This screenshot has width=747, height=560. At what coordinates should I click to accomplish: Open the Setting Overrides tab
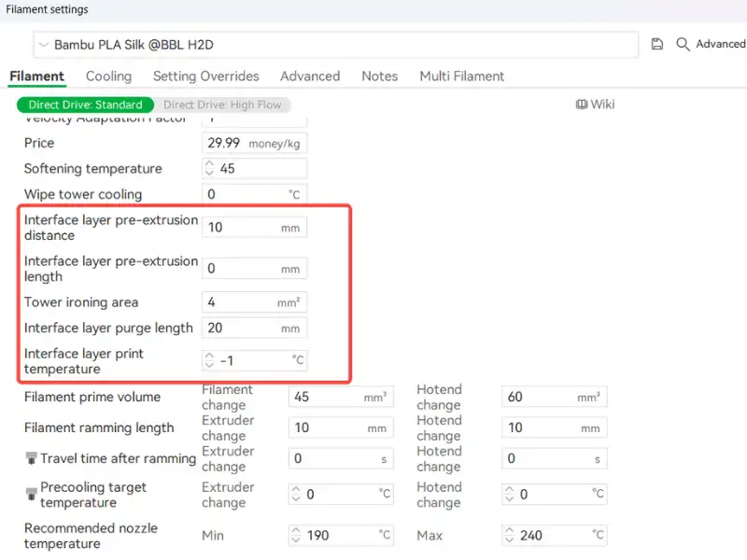pyautogui.click(x=205, y=77)
